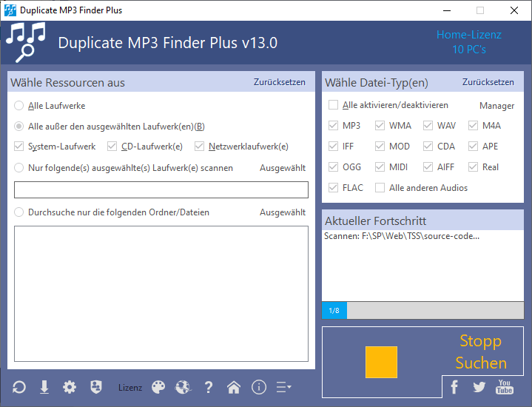Click Ausgewählt beside Ordner/Dateien option
The width and height of the screenshot is (532, 407).
pos(283,212)
